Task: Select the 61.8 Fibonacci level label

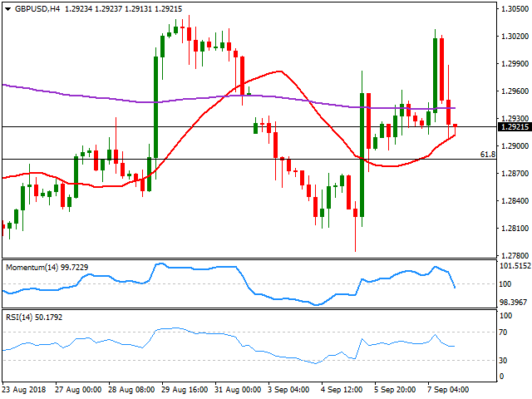Action: (x=489, y=154)
